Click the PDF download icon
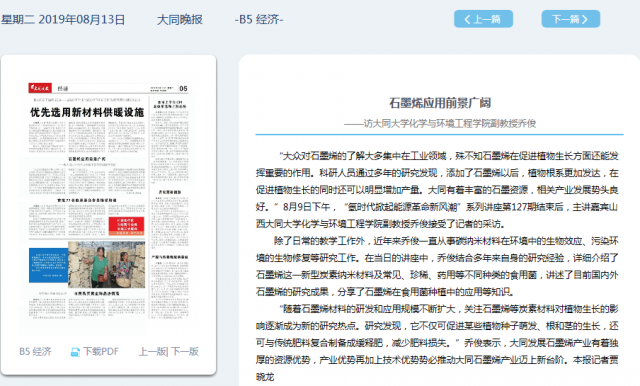Image resolution: width=640 pixels, height=386 pixels. (75, 352)
